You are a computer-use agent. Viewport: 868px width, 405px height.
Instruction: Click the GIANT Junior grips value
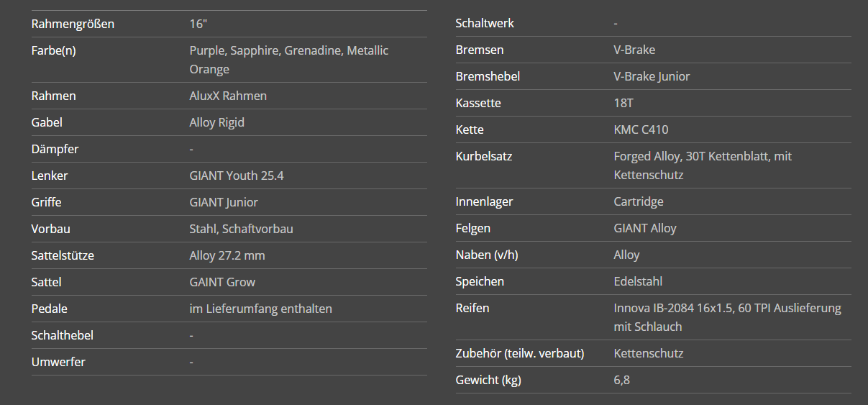(x=224, y=202)
